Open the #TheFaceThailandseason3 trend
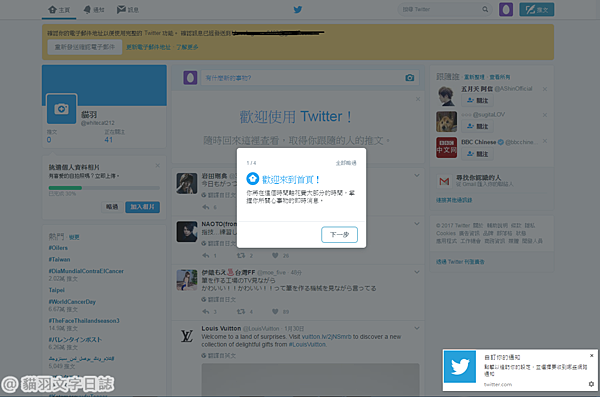The image size is (600, 397). pyautogui.click(x=84, y=320)
